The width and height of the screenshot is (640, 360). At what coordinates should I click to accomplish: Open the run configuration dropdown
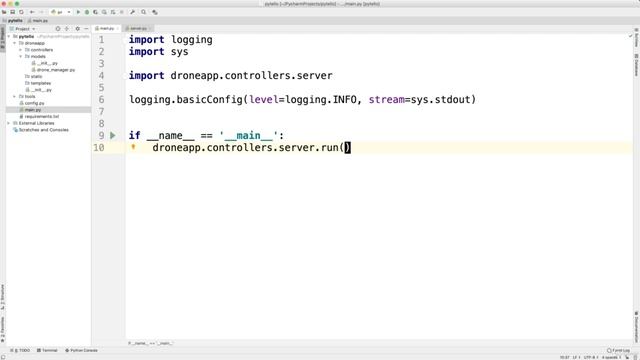point(61,12)
